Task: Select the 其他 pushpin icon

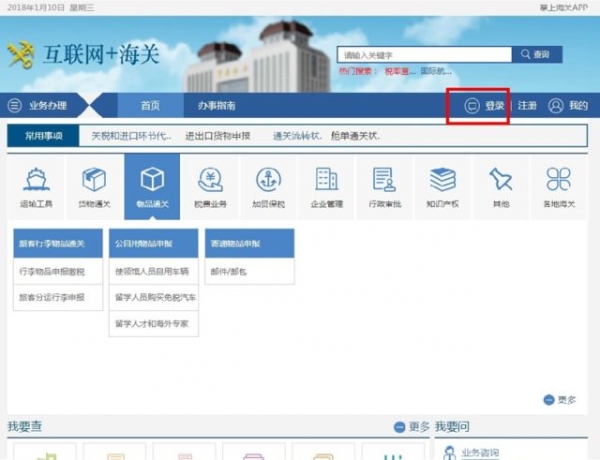Action: 500,186
